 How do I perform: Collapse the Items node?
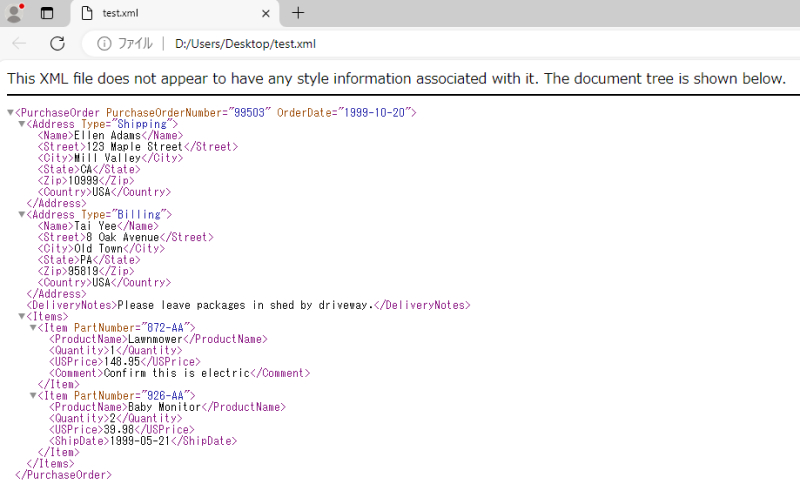[22, 317]
